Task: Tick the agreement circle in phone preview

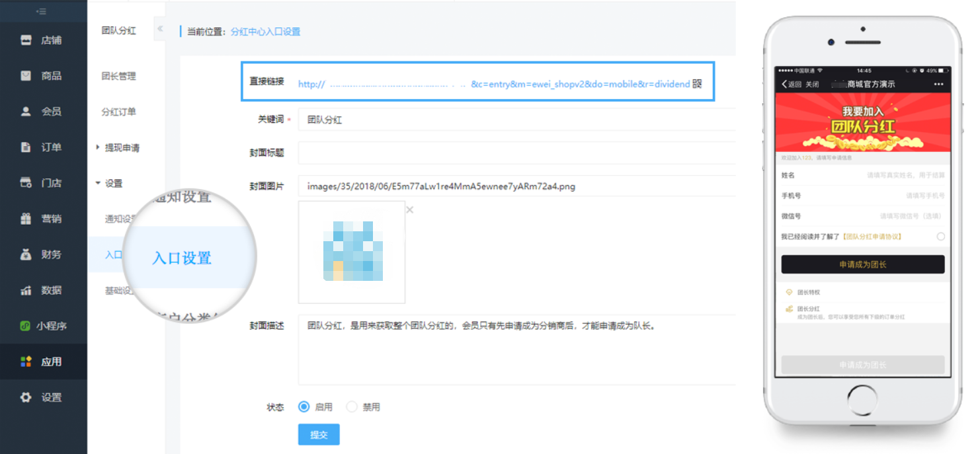Action: [940, 237]
